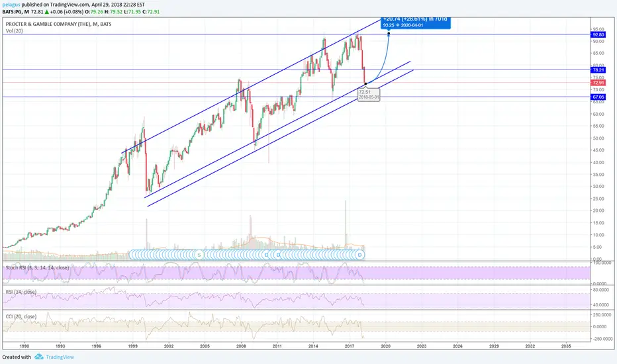
Task: Open the pelagus author profile link
Action: pyautogui.click(x=11, y=5)
